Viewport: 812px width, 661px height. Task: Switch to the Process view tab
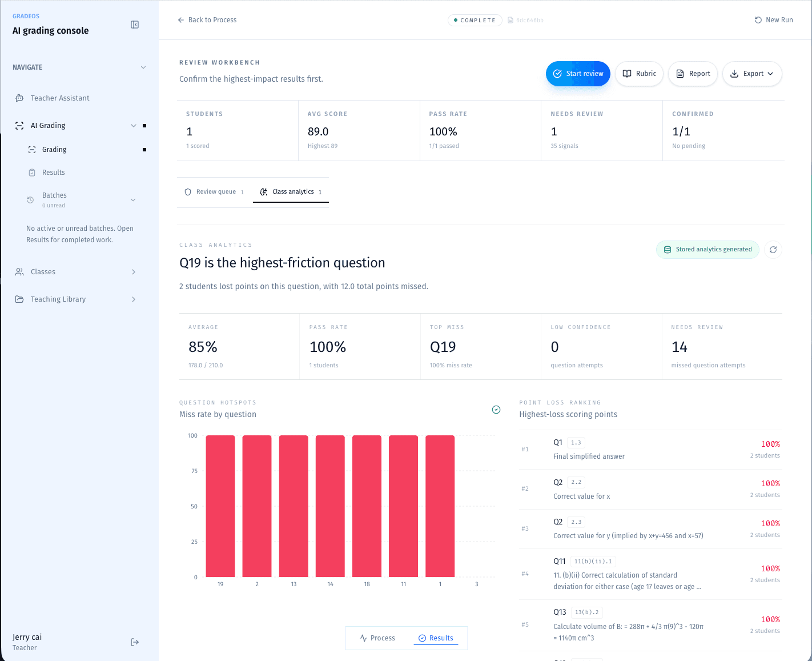(x=377, y=638)
